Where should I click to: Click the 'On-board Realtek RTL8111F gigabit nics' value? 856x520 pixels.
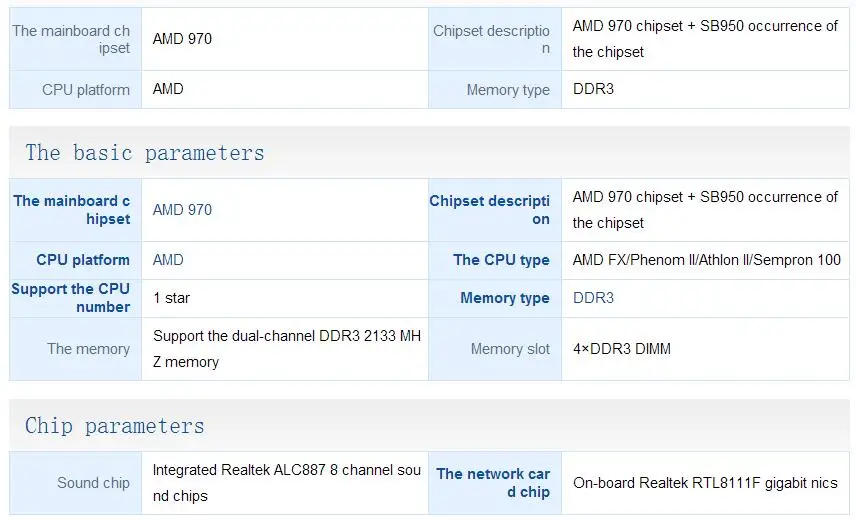[705, 483]
